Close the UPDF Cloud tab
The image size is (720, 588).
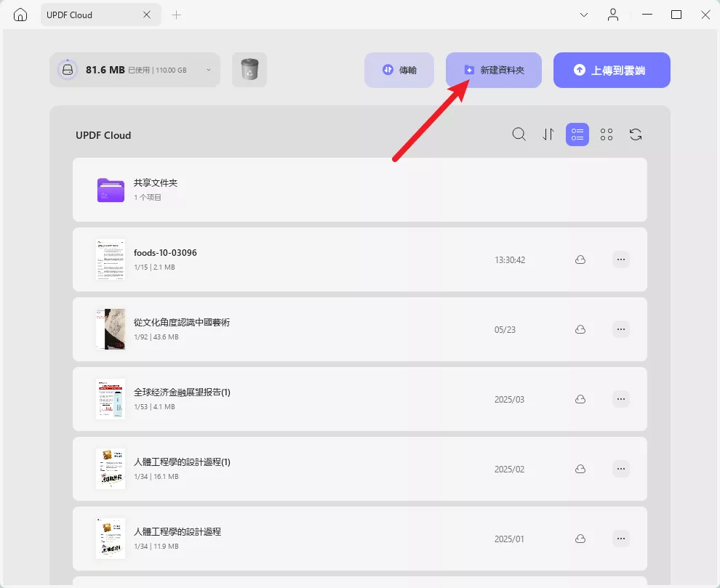pyautogui.click(x=146, y=15)
